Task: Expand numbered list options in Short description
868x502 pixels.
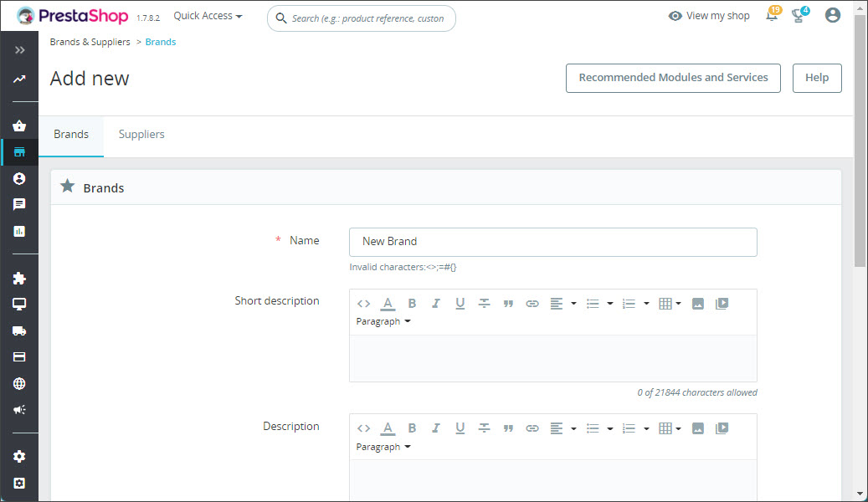Action: (646, 304)
